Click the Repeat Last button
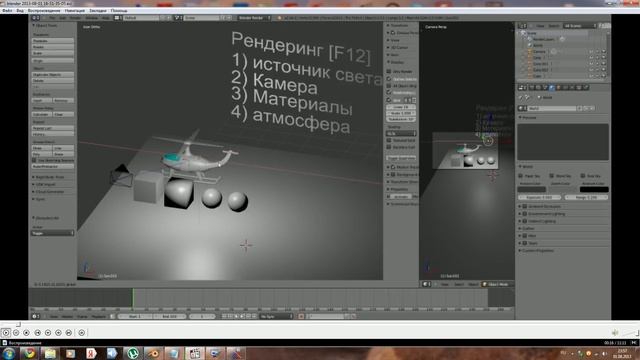640x360 pixels. (x=53, y=128)
